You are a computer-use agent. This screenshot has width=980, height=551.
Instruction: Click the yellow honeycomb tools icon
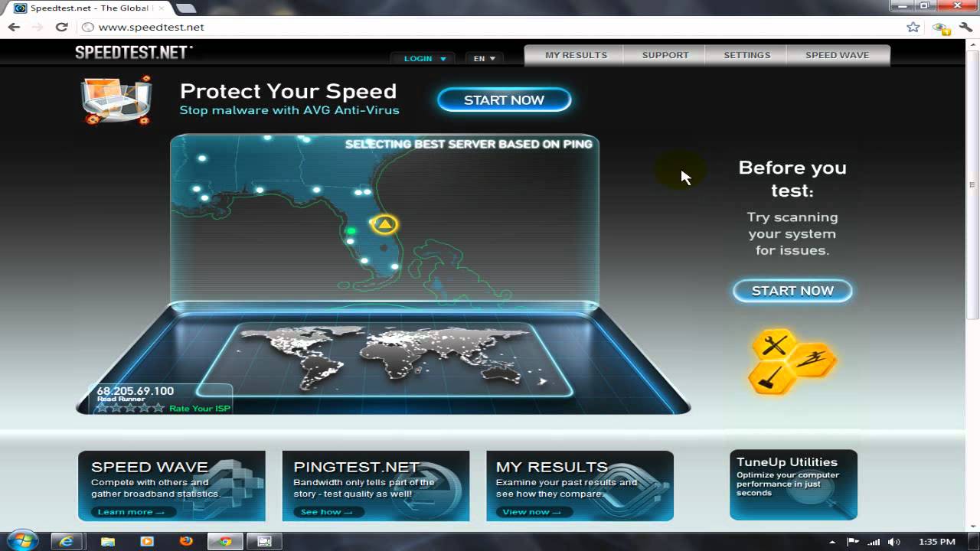coord(792,362)
